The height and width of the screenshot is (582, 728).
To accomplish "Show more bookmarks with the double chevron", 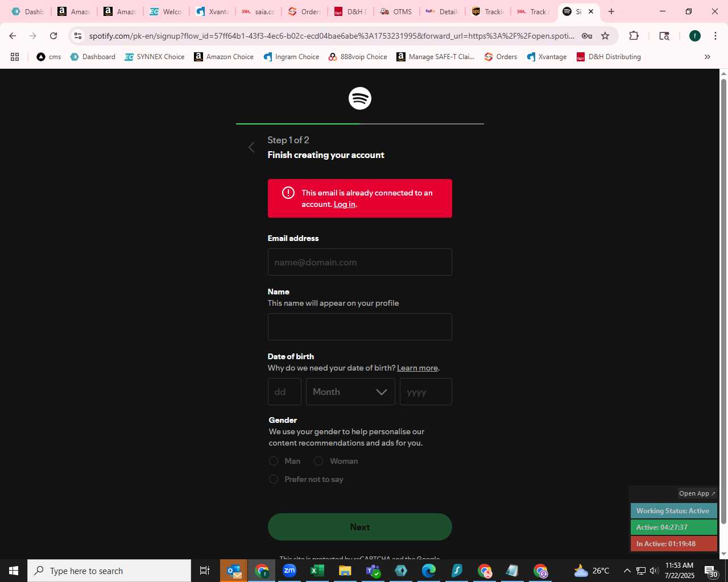I will (x=708, y=57).
